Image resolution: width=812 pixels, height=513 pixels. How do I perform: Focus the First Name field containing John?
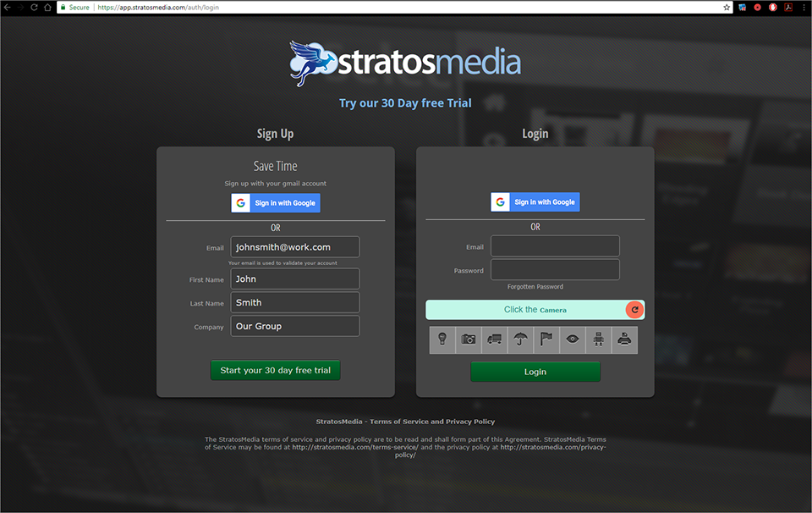coord(294,279)
